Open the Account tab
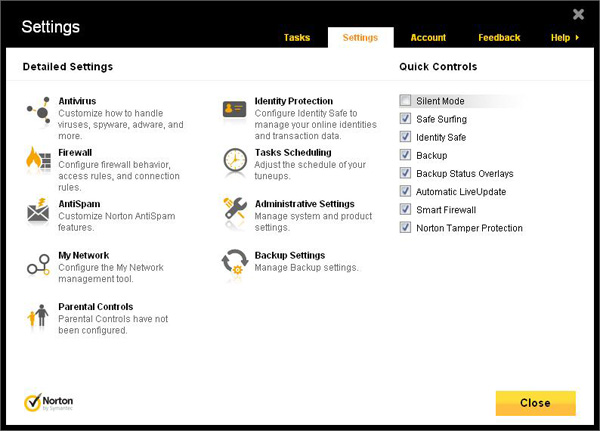 click(428, 38)
